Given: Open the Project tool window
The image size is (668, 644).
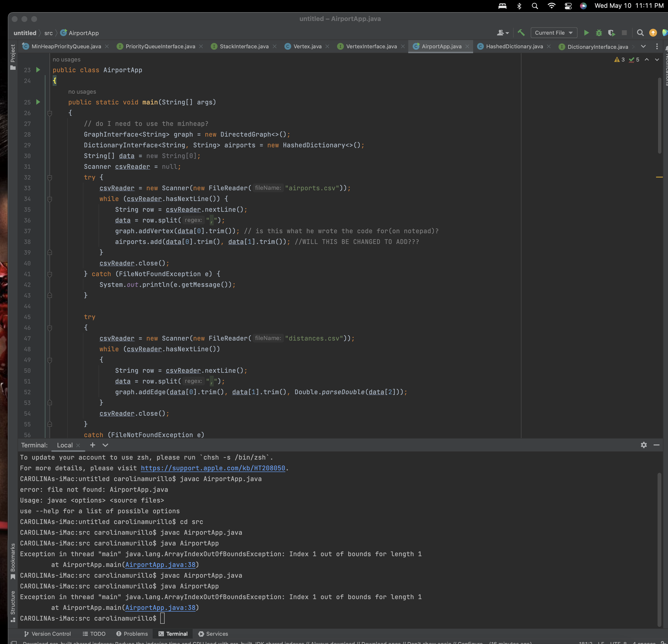Looking at the screenshot, I should click(13, 57).
